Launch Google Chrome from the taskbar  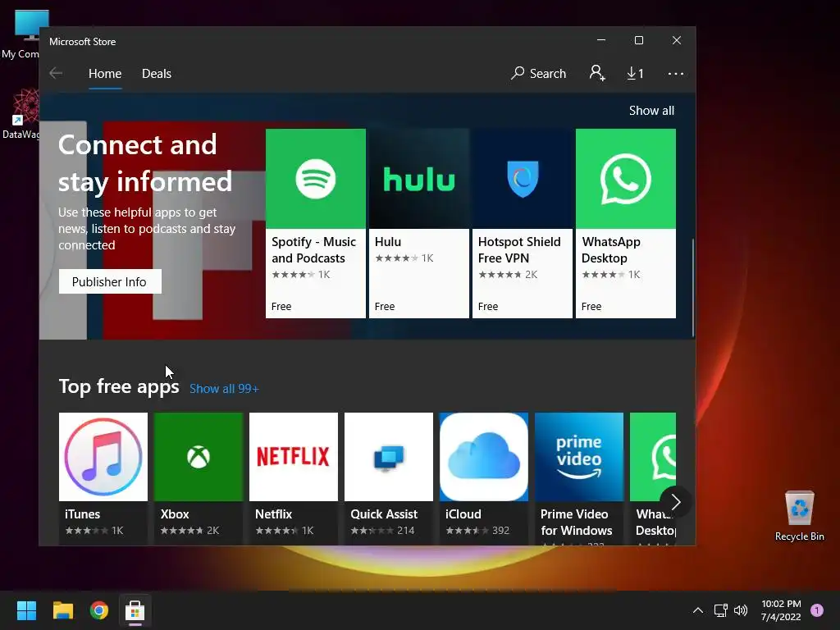point(99,610)
